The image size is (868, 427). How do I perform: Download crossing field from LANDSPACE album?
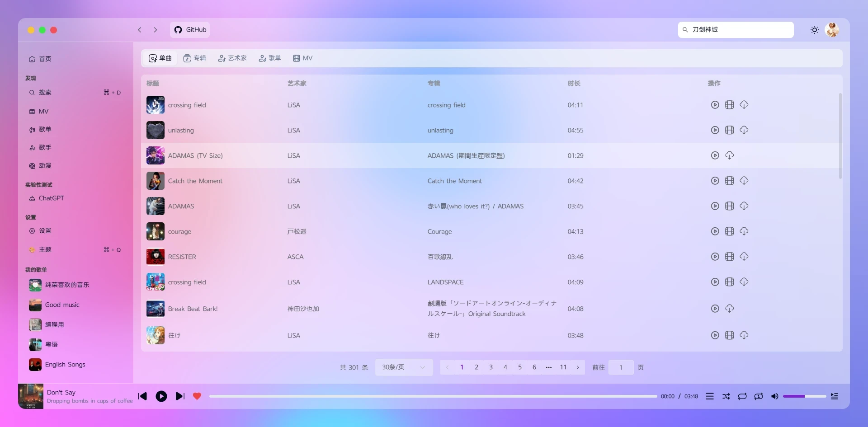[x=744, y=282]
